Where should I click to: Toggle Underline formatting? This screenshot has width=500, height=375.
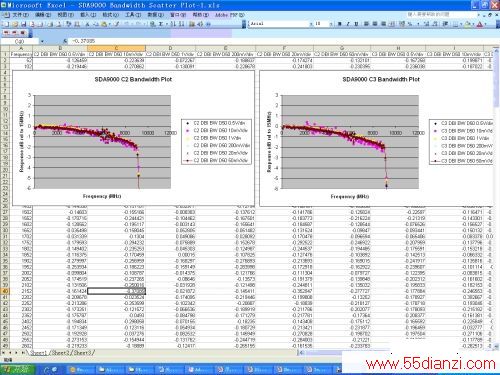click(356, 24)
